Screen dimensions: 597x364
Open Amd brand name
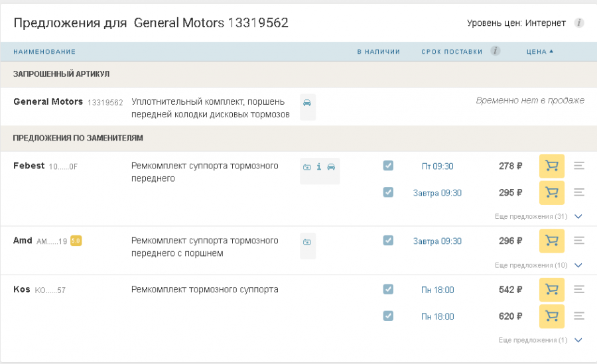point(23,241)
